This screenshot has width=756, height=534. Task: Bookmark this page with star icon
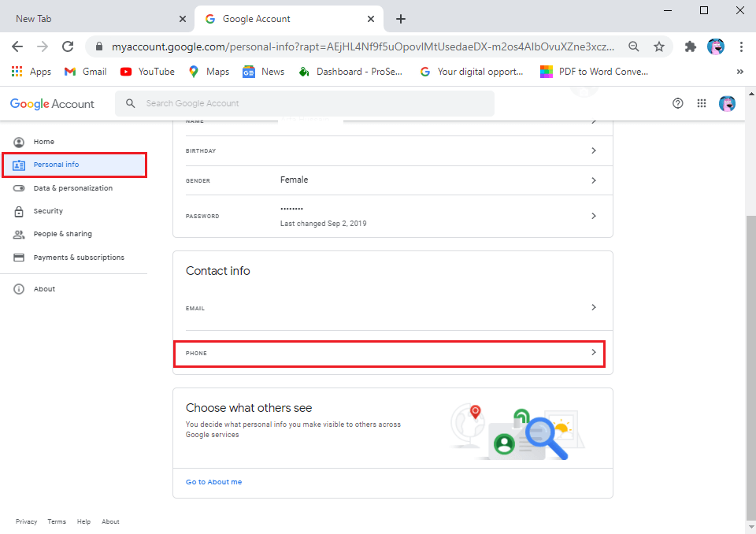659,46
